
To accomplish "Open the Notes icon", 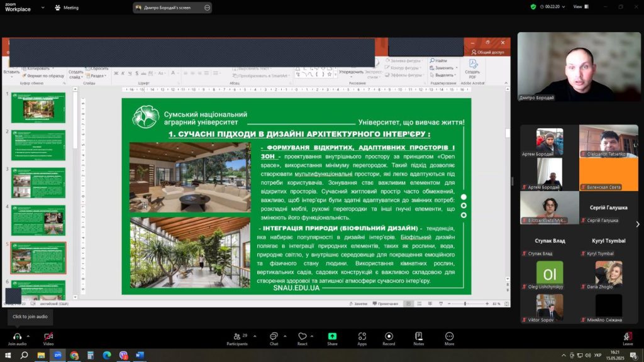I will pyautogui.click(x=418, y=336).
